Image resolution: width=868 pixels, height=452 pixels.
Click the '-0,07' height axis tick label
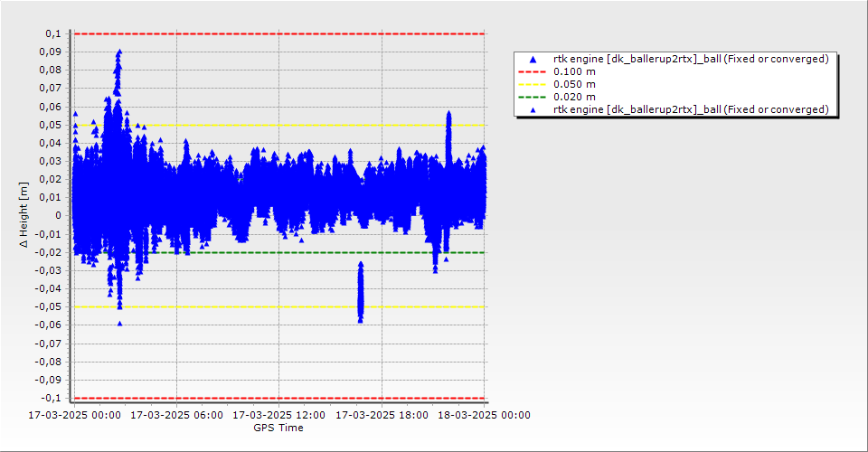point(49,344)
